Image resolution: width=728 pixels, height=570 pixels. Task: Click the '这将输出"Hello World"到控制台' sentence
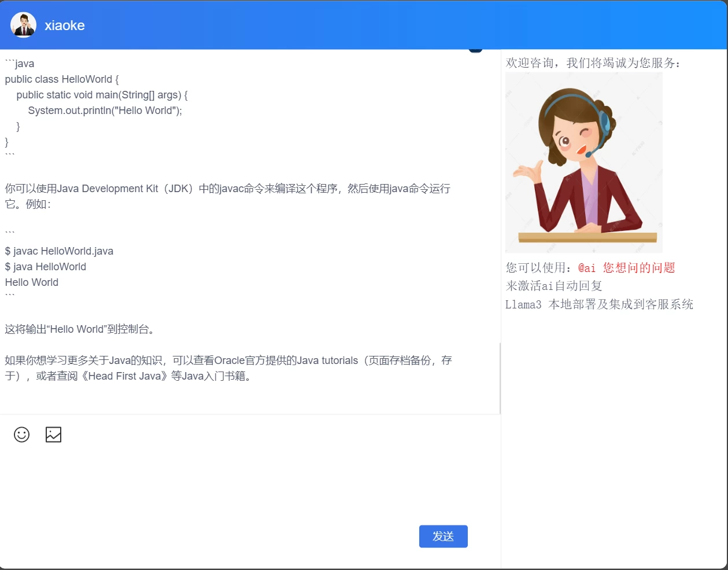pyautogui.click(x=80, y=329)
